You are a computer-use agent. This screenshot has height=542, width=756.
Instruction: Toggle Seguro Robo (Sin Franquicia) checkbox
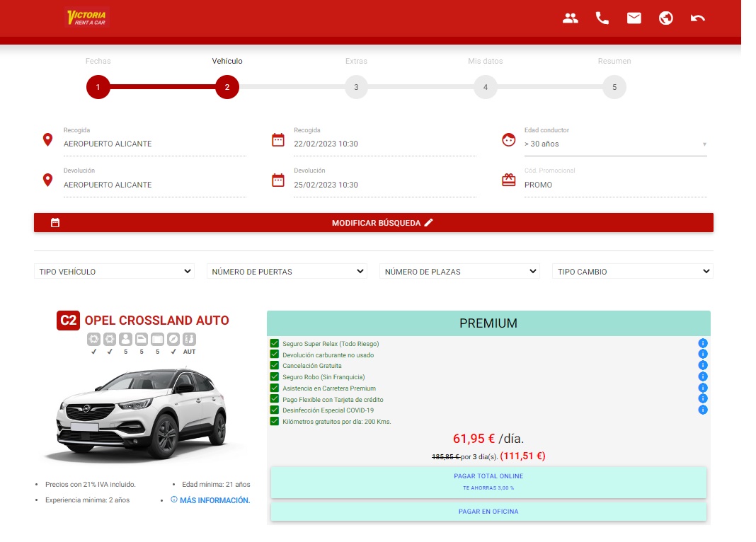[275, 377]
